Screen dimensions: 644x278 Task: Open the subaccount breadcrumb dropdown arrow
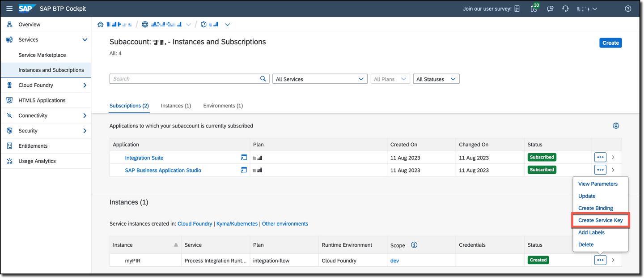227,25
